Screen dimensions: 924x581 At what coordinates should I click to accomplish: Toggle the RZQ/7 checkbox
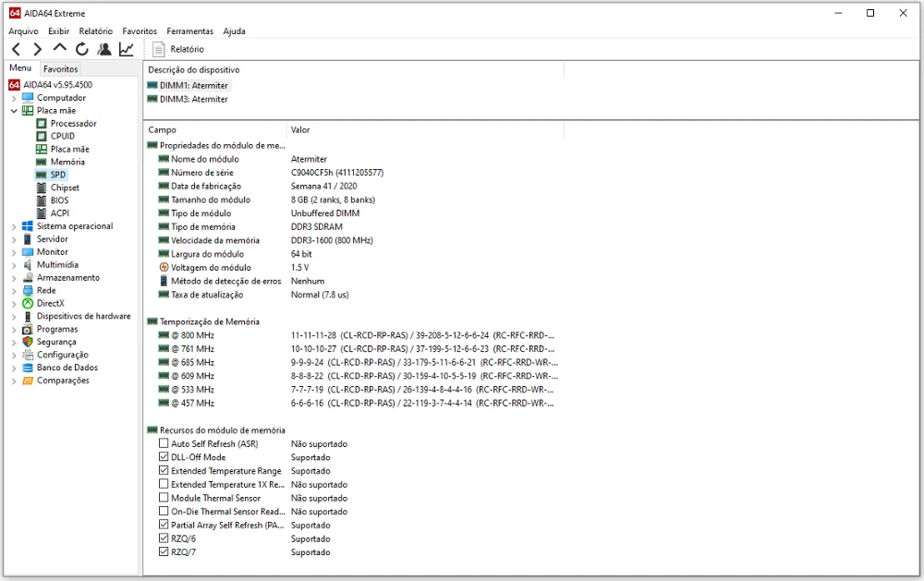164,551
